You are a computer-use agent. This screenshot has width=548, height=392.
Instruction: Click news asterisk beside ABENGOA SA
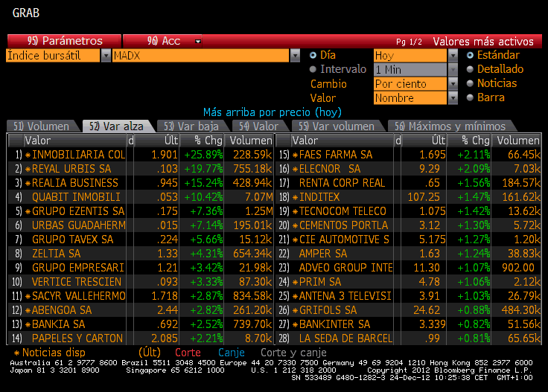tap(28, 310)
